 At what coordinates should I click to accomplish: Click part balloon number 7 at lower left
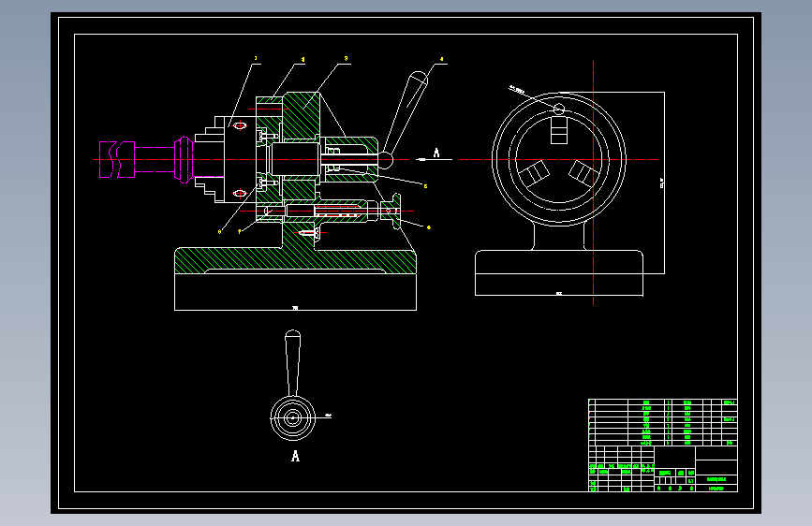pyautogui.click(x=239, y=231)
